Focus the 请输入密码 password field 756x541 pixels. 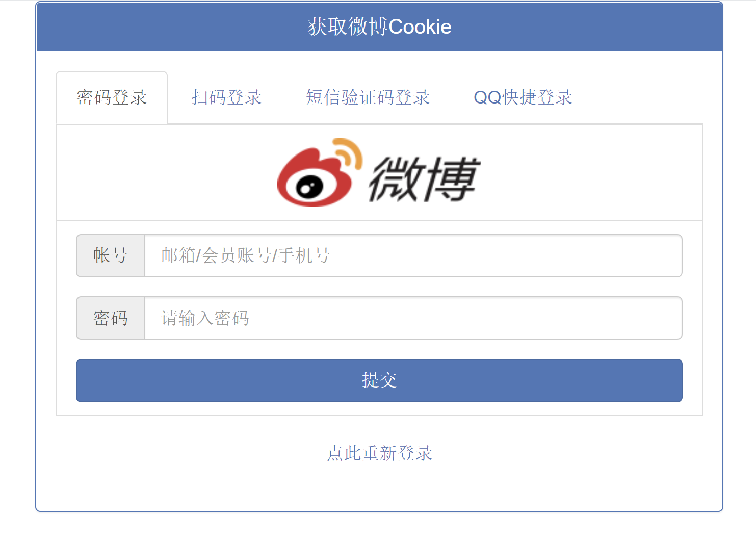[413, 318]
